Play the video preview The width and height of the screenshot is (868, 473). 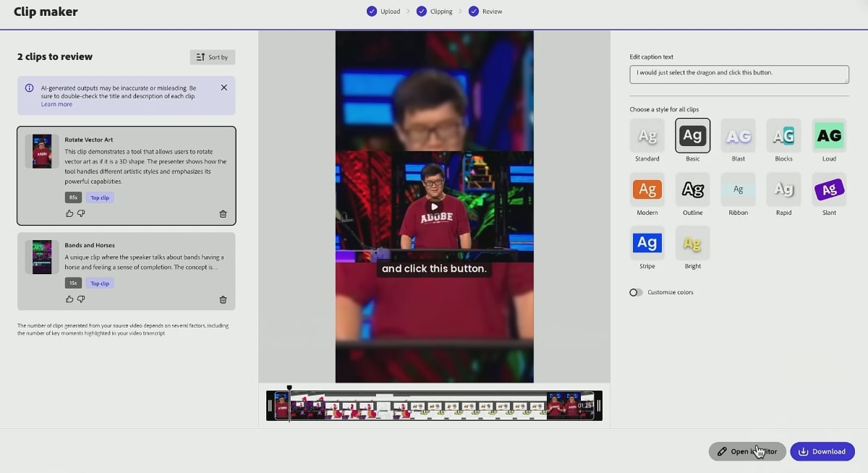[x=434, y=207]
